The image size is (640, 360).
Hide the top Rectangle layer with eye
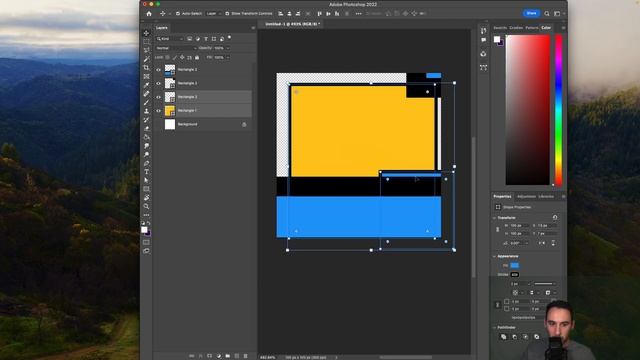coord(158,70)
